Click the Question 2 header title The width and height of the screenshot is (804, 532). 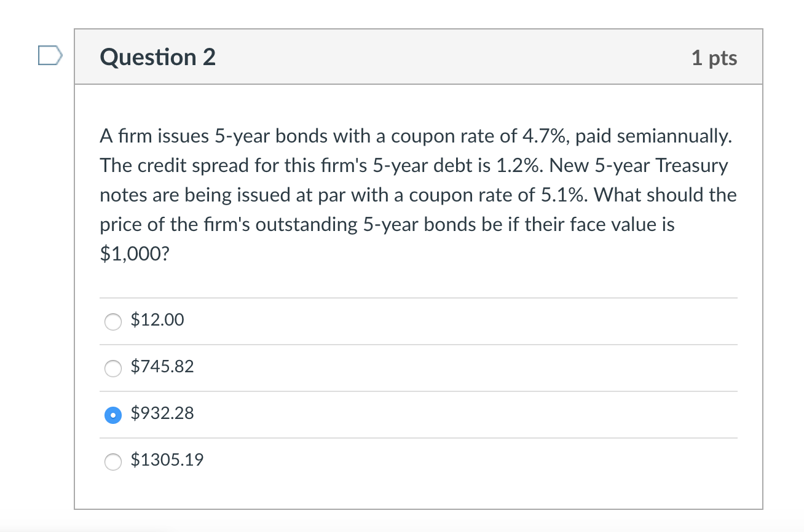point(157,57)
